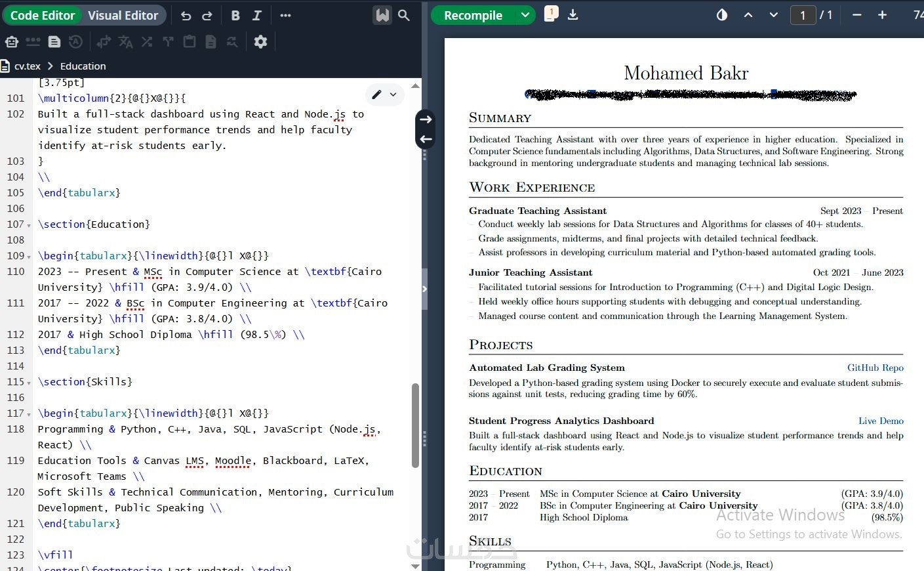This screenshot has height=571, width=924.
Task: Select cv.tex in the breadcrumb
Action: 28,66
